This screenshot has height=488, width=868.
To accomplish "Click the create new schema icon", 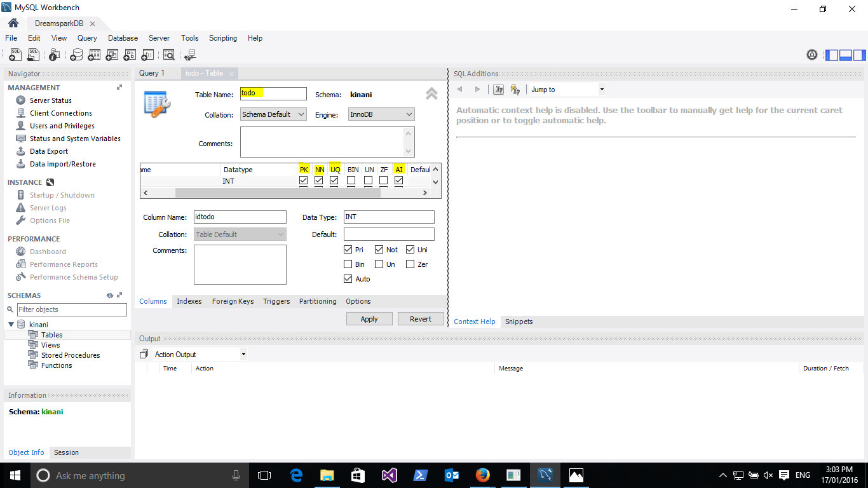I will 76,55.
